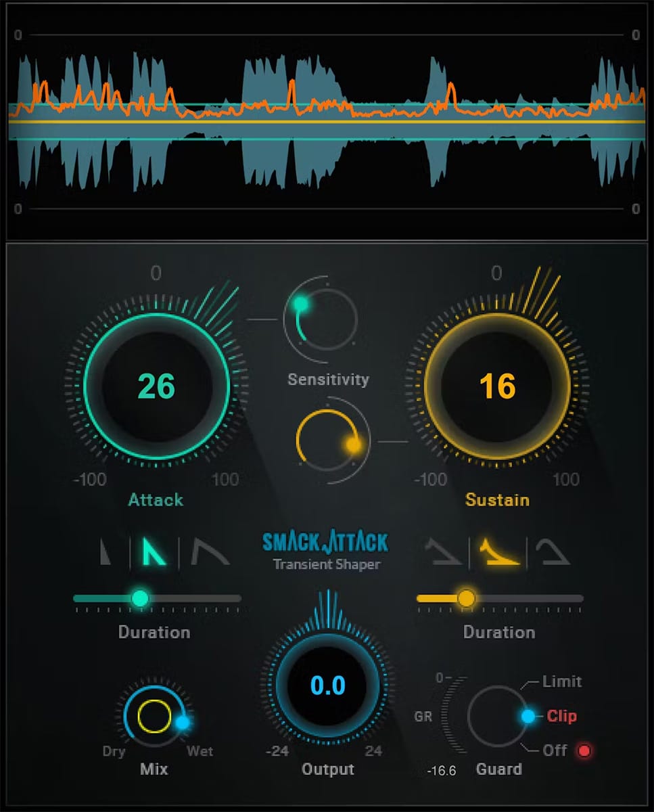Select the first sustain shape icon
Viewport: 654px width, 812px height.
(x=442, y=552)
